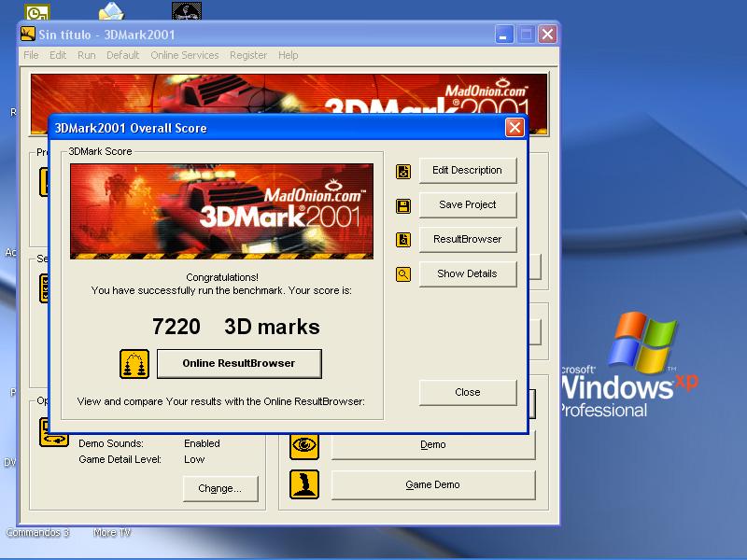Click the 3DMark2001 banner in score dialog
This screenshot has width=747, height=560.
point(221,212)
